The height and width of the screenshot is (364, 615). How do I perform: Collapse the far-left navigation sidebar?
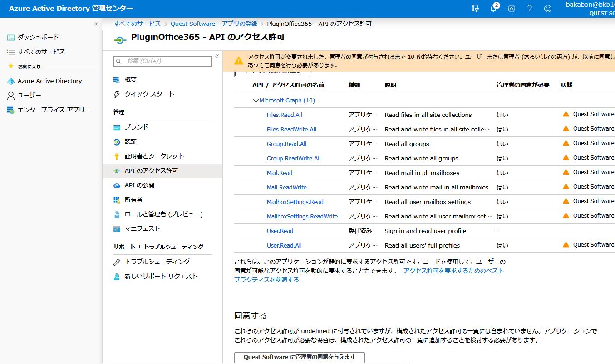(96, 24)
